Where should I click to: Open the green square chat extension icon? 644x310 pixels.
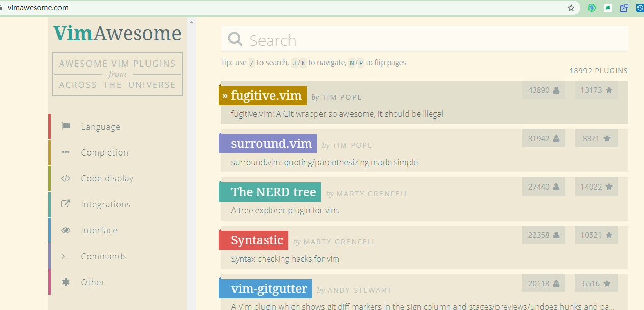(608, 8)
